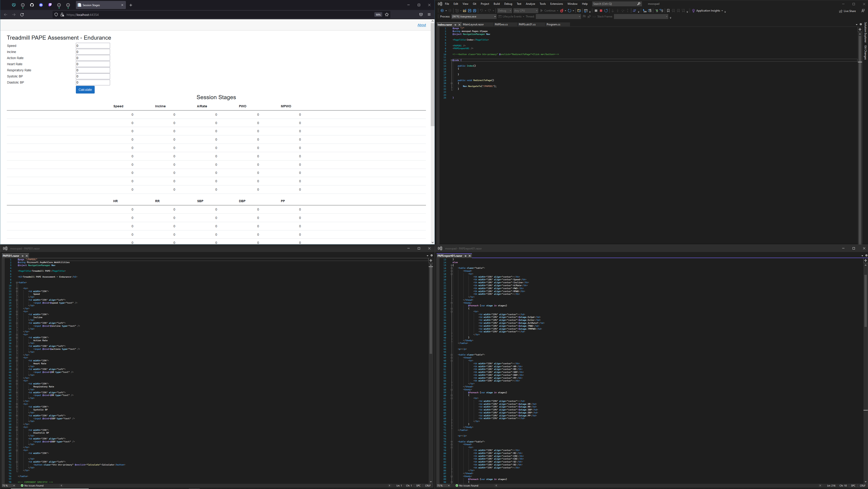
Task: Expand the Continue button dropdown arrow
Action: click(x=558, y=11)
